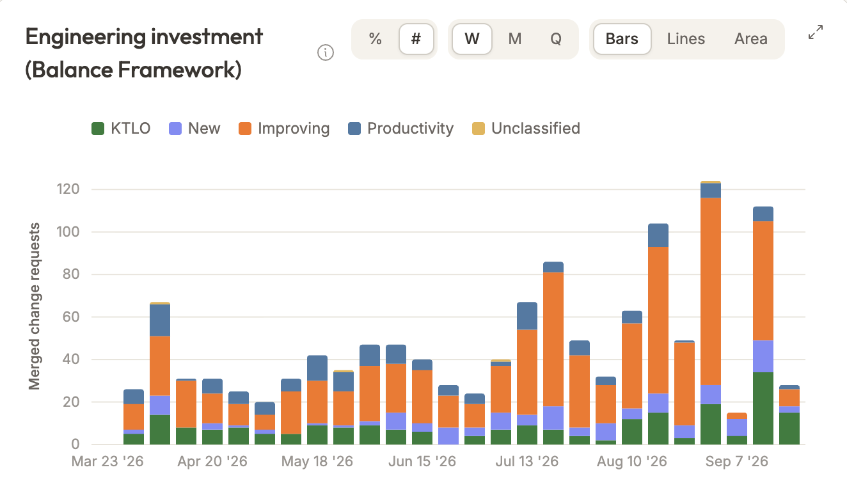The image size is (847, 504).
Task: Click the May 18 '26 axis date
Action: point(317,461)
